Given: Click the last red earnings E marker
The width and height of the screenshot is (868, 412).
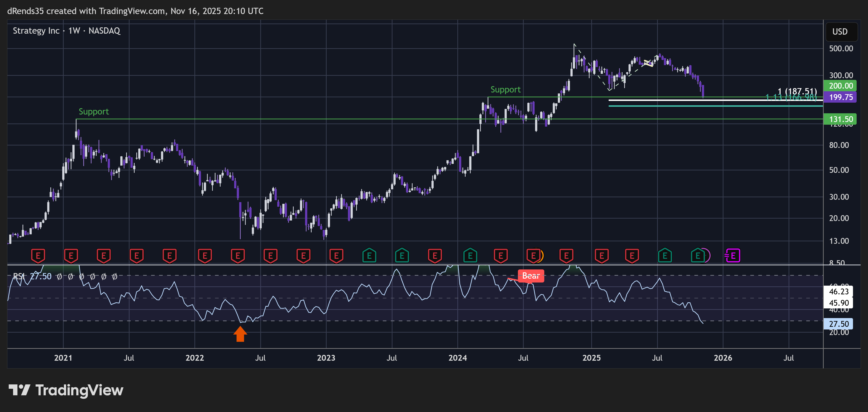Looking at the screenshot, I should click(632, 256).
